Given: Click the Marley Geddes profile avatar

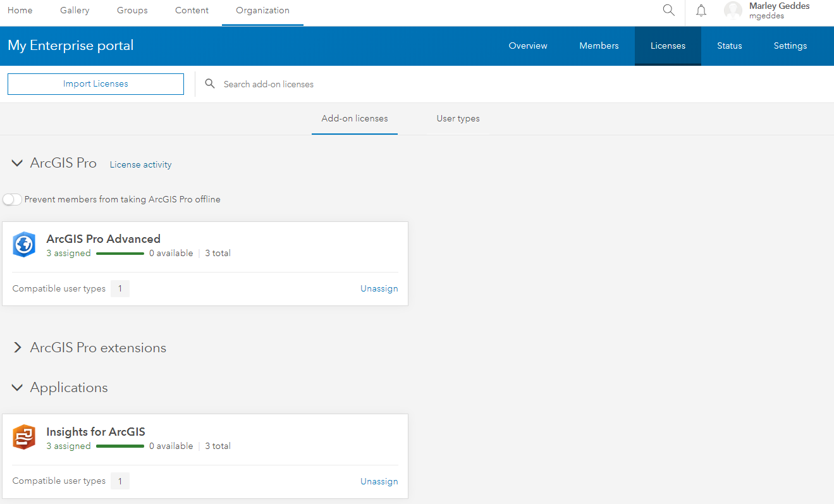Looking at the screenshot, I should 733,10.
